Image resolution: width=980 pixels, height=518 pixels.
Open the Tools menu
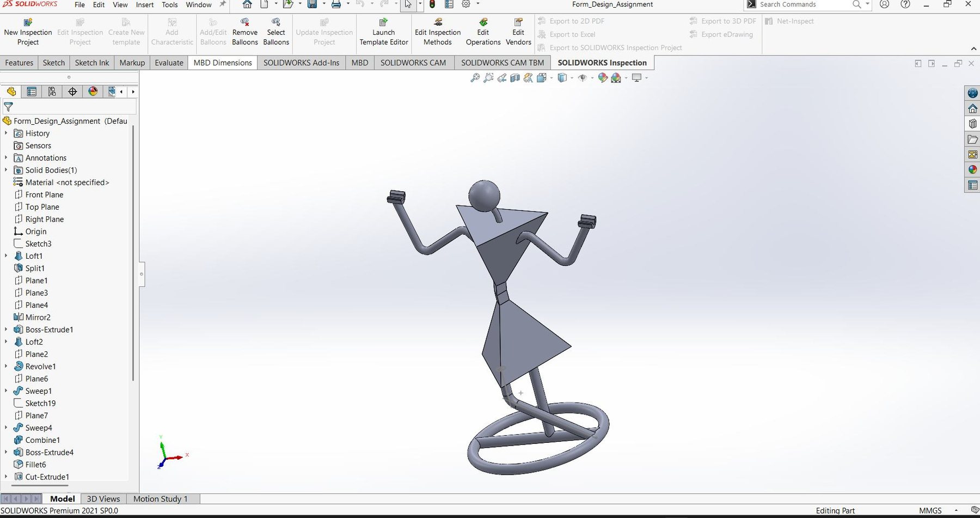(169, 4)
